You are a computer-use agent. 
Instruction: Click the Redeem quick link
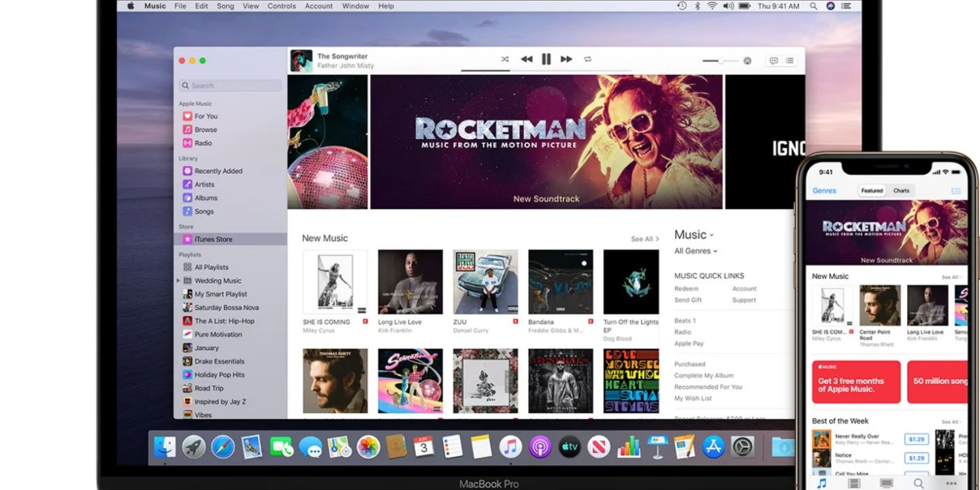pos(686,289)
